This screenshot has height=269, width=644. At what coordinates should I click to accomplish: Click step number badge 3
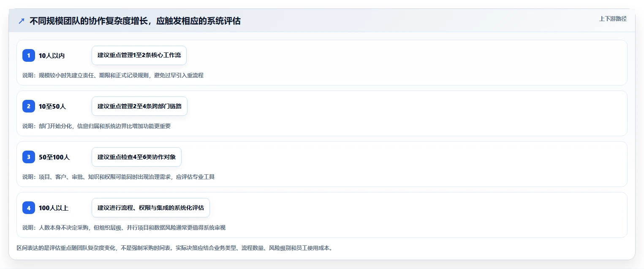[29, 157]
